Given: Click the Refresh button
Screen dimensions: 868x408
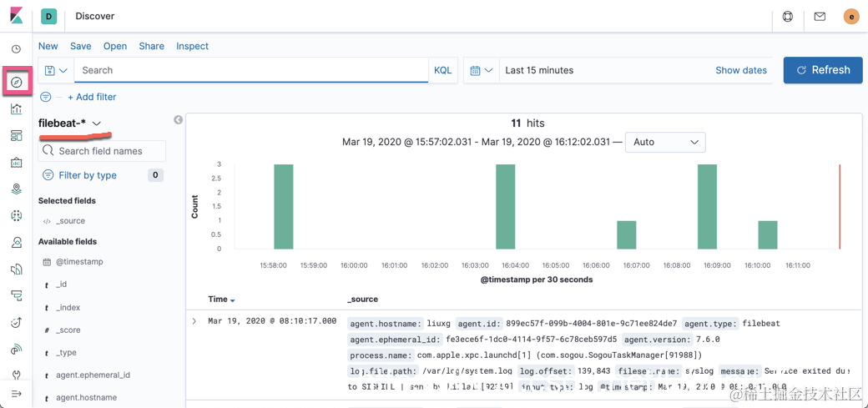Looking at the screenshot, I should pyautogui.click(x=823, y=70).
